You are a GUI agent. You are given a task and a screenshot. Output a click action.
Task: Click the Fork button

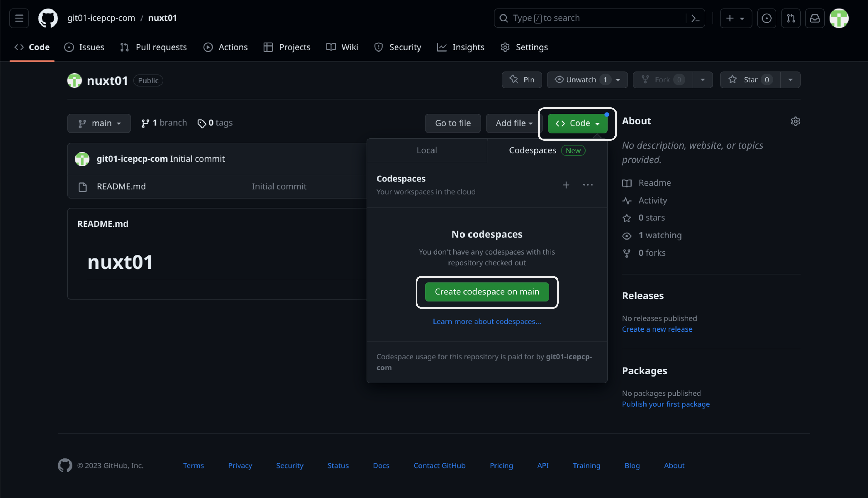pyautogui.click(x=663, y=80)
